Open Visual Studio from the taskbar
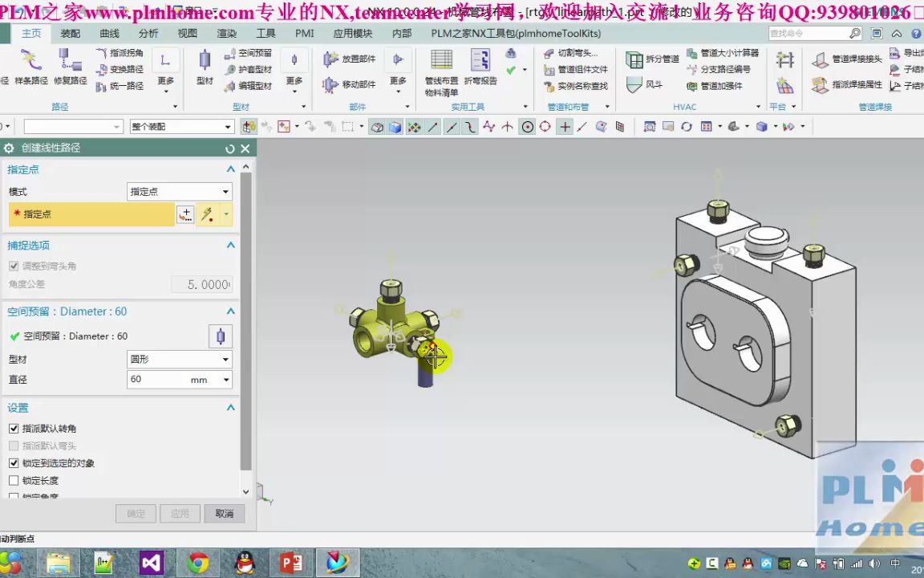This screenshot has height=578, width=924. point(151,563)
